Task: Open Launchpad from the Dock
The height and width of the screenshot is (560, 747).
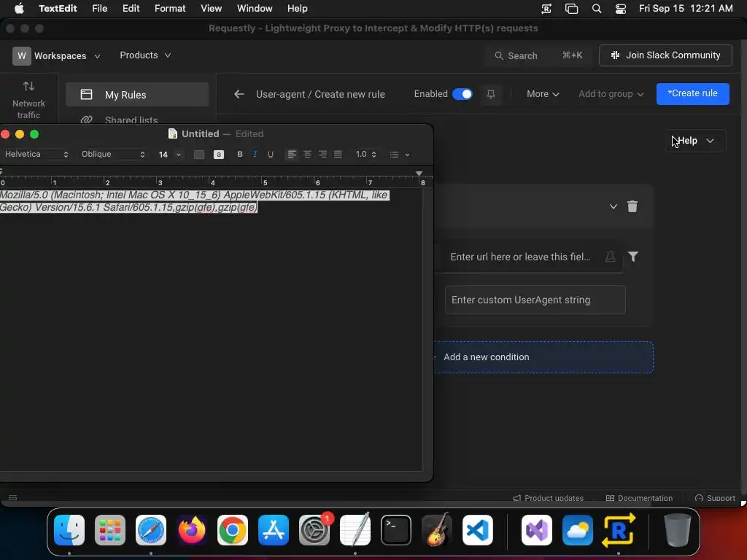Action: click(110, 530)
